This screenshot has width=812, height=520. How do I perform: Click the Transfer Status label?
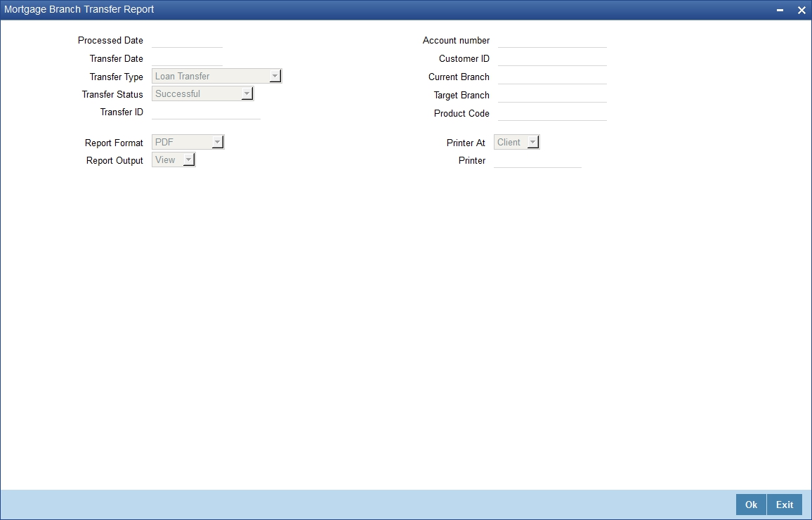pos(112,94)
